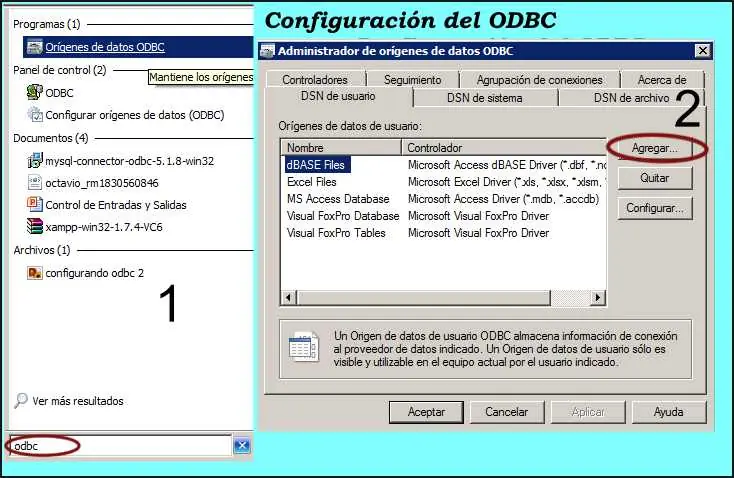Select the MS Access Database row
This screenshot has height=478, width=734.
443,199
